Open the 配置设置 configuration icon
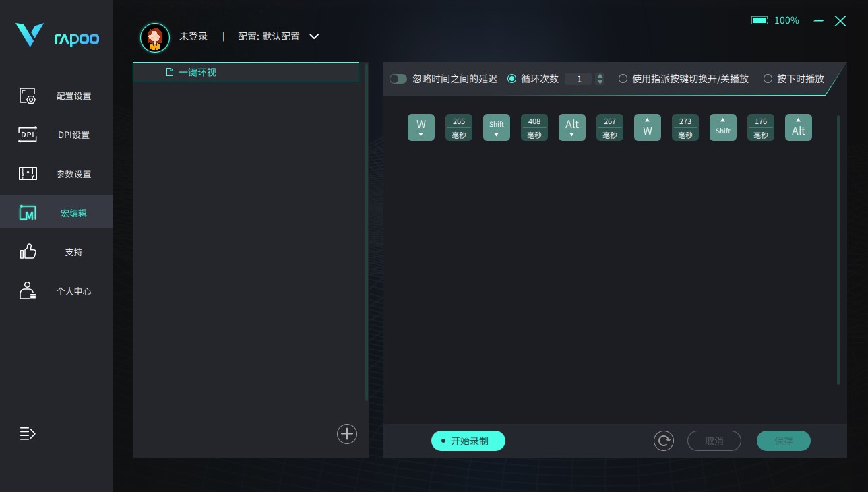868x492 pixels. (x=28, y=96)
